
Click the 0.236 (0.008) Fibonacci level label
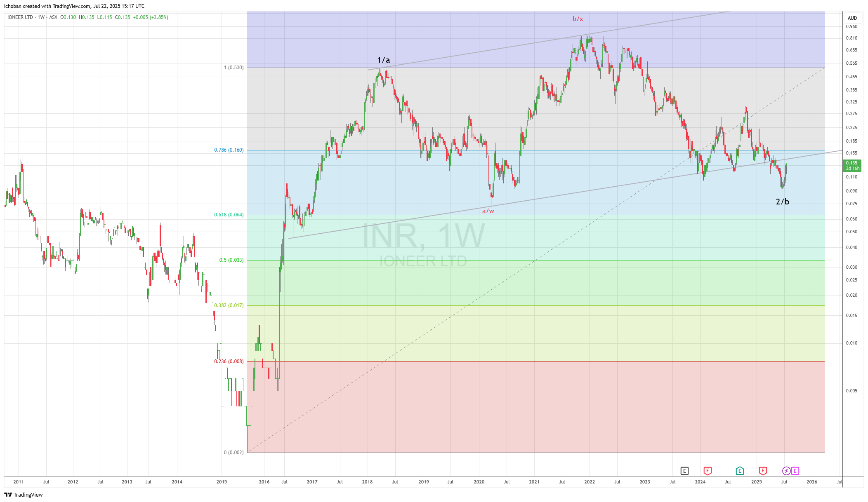229,361
